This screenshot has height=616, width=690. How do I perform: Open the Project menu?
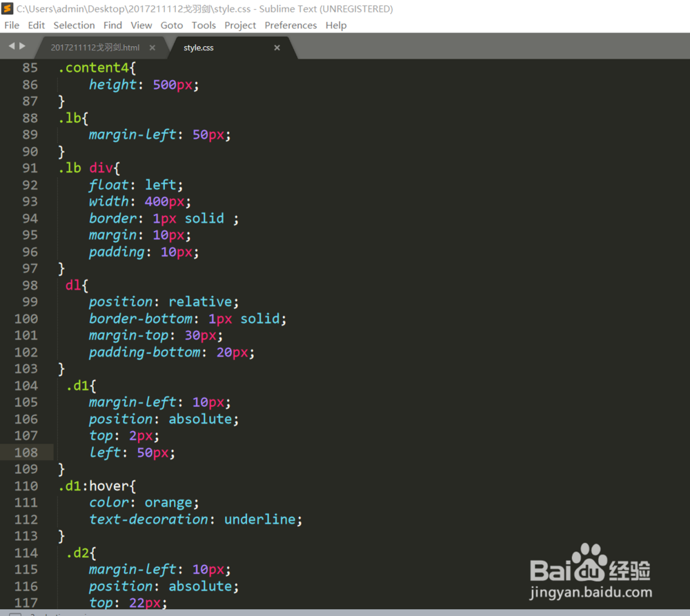point(240,26)
